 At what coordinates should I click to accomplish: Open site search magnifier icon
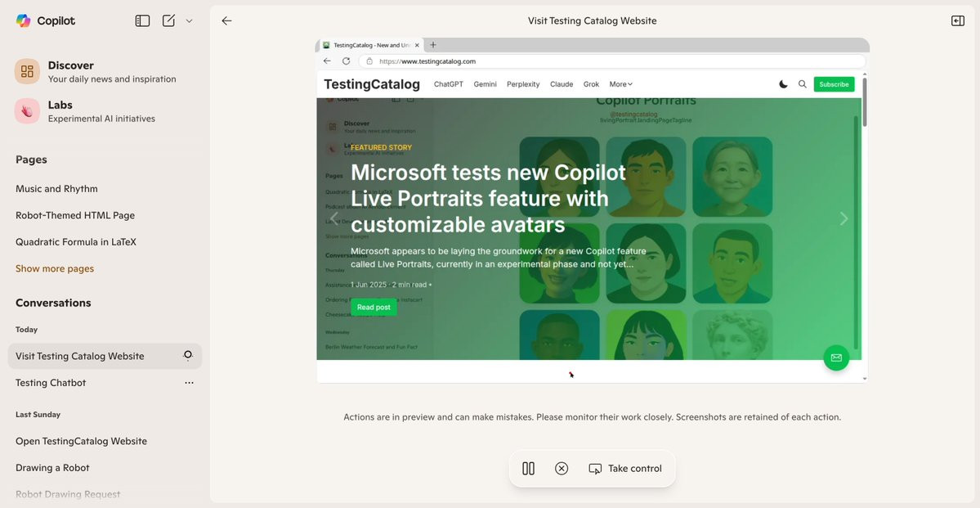click(x=803, y=84)
